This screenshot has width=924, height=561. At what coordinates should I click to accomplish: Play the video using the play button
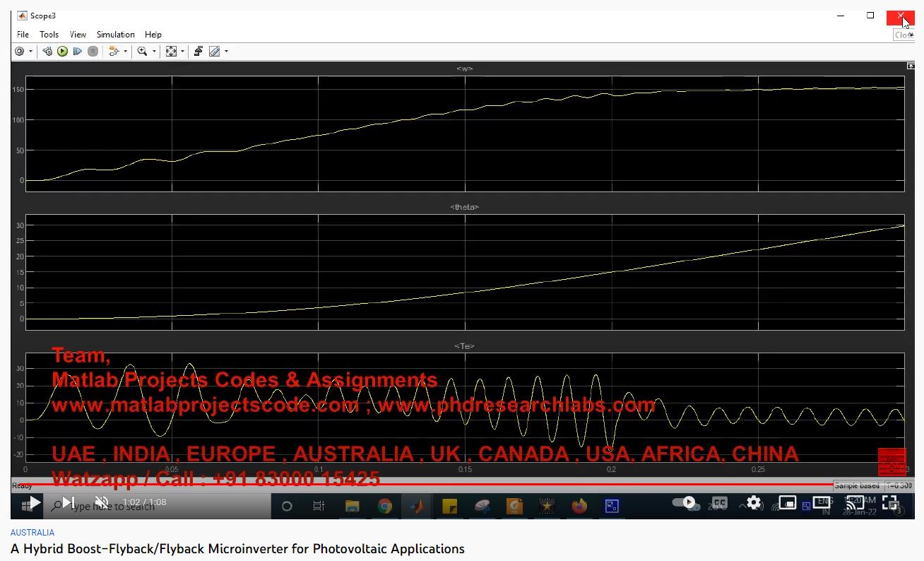35,503
